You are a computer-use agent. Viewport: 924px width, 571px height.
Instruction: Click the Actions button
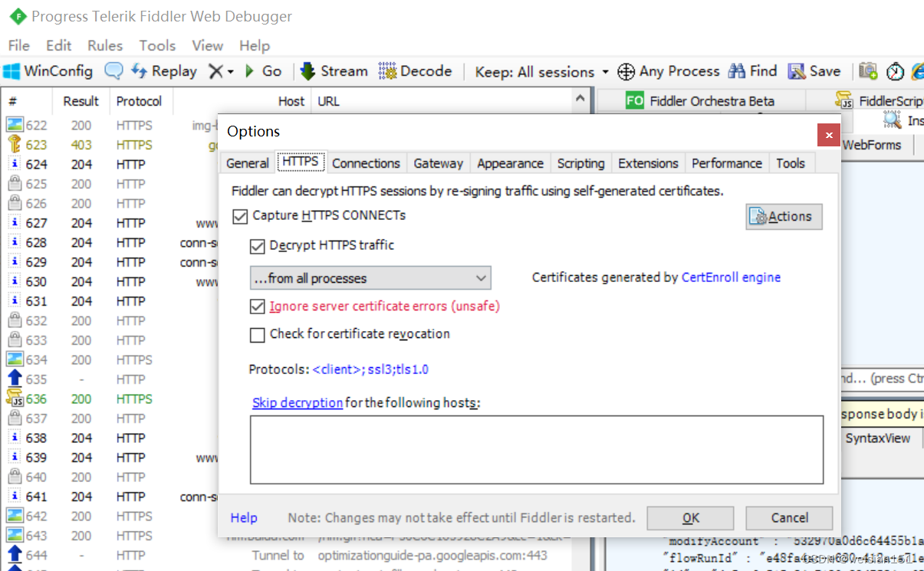(784, 217)
